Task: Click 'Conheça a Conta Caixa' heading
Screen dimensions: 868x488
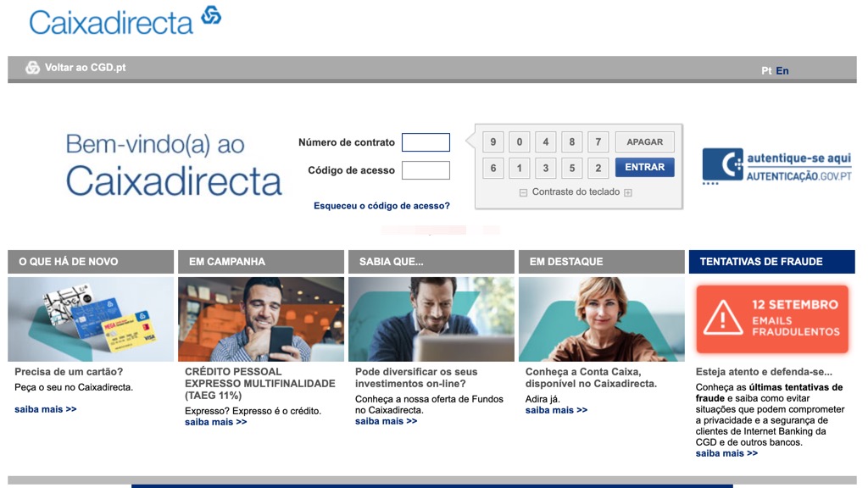Action: click(591, 378)
